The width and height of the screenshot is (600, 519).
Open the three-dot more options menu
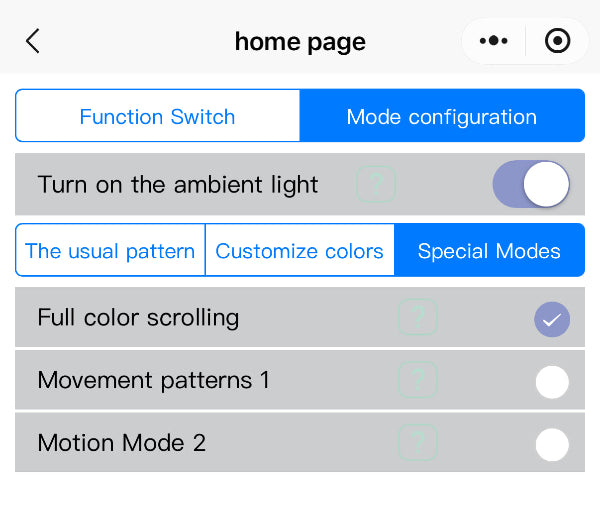pos(494,41)
